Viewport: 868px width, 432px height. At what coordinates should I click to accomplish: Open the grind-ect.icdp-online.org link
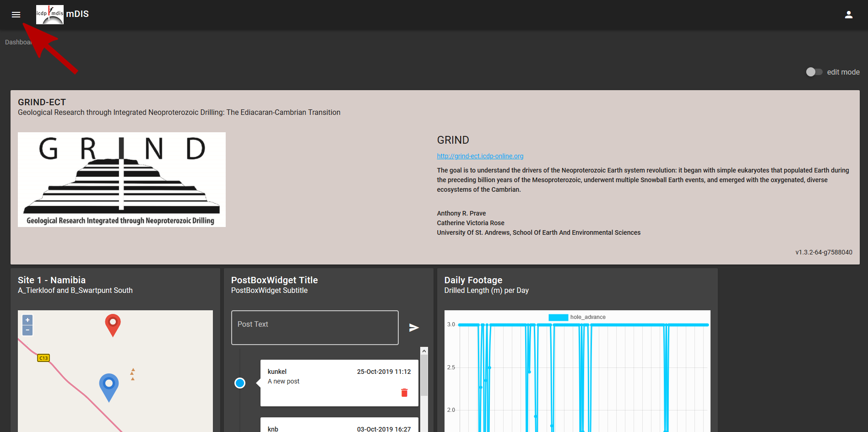pos(480,156)
